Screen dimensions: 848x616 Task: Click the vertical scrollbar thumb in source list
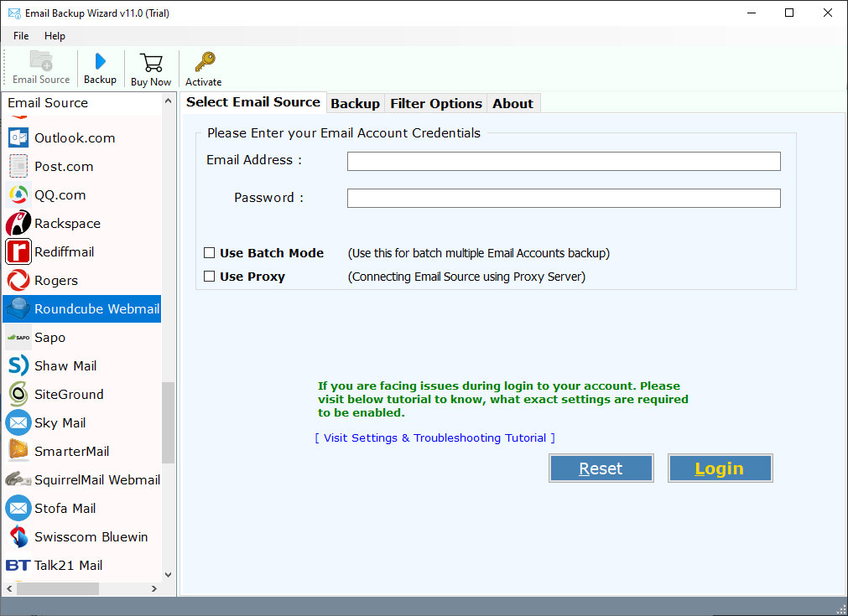coord(169,422)
